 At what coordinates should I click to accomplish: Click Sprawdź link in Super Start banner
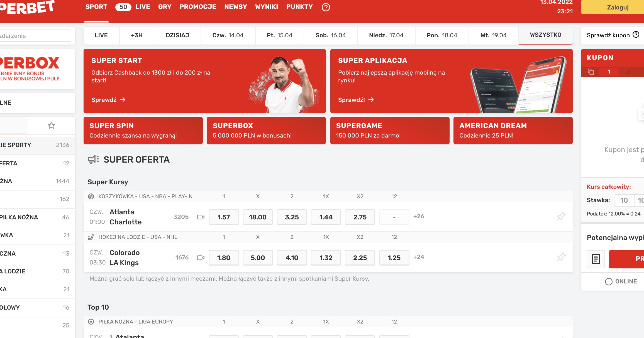coord(108,100)
